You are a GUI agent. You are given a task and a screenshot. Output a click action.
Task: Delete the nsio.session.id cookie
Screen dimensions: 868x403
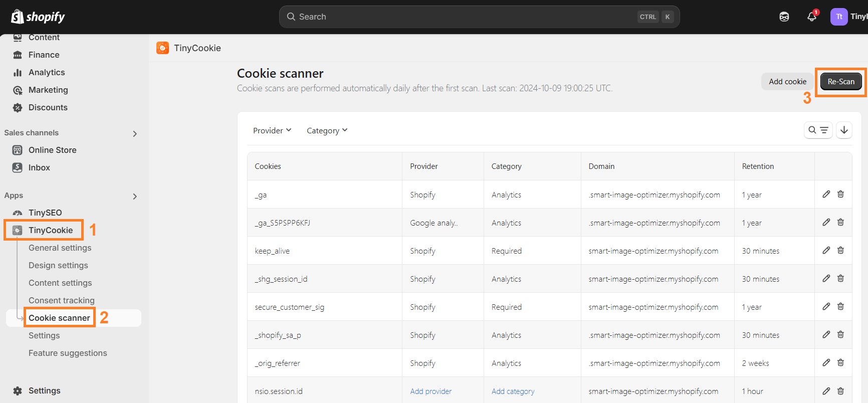pyautogui.click(x=840, y=390)
